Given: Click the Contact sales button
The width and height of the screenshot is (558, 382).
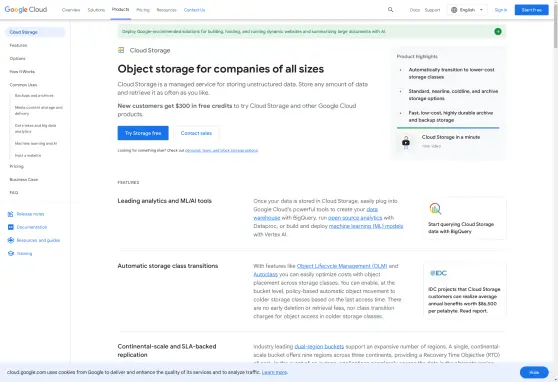Looking at the screenshot, I should (x=196, y=133).
